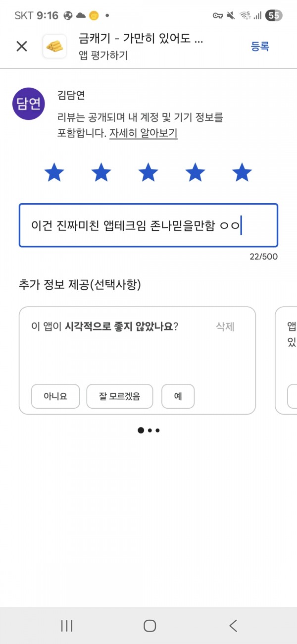297x644 pixels.
Task: Tap the gold bars app icon
Action: click(55, 47)
